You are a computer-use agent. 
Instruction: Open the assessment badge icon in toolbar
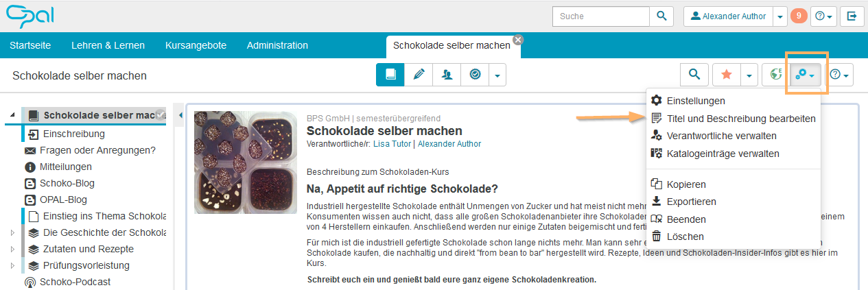tap(475, 75)
